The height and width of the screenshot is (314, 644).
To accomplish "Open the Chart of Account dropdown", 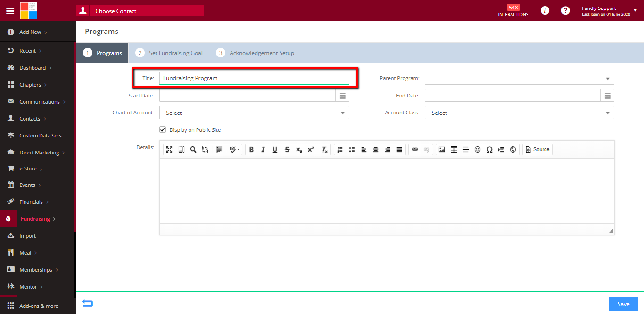I will (x=254, y=113).
